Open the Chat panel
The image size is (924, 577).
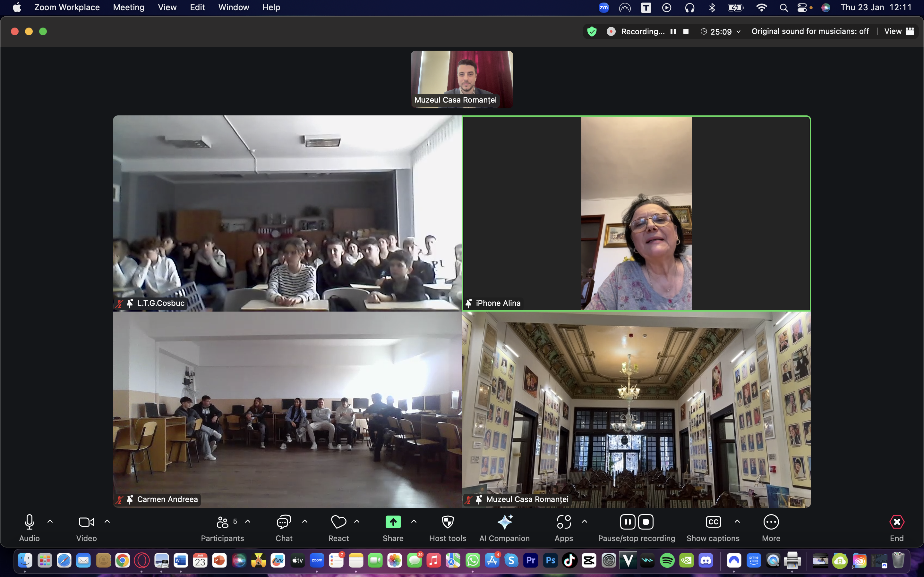(x=284, y=522)
